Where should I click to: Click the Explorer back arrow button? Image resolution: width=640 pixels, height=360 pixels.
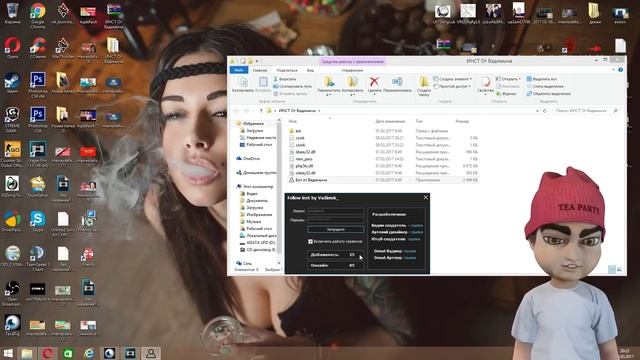(x=236, y=111)
